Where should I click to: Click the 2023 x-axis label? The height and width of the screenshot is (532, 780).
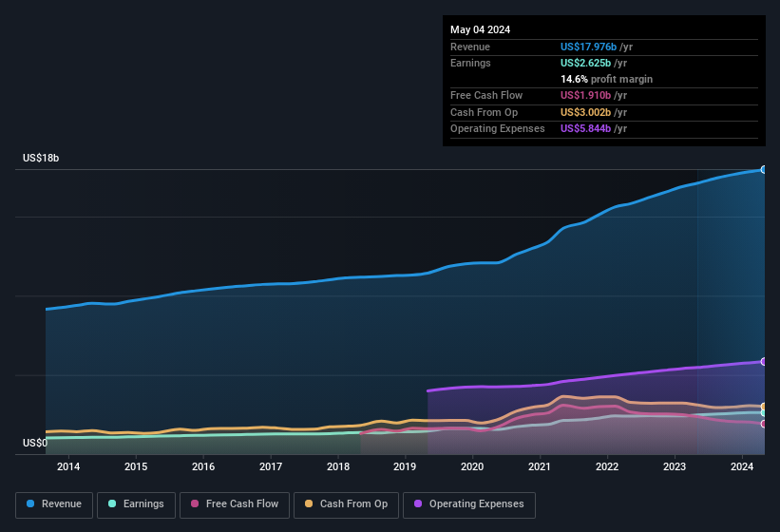coord(675,466)
